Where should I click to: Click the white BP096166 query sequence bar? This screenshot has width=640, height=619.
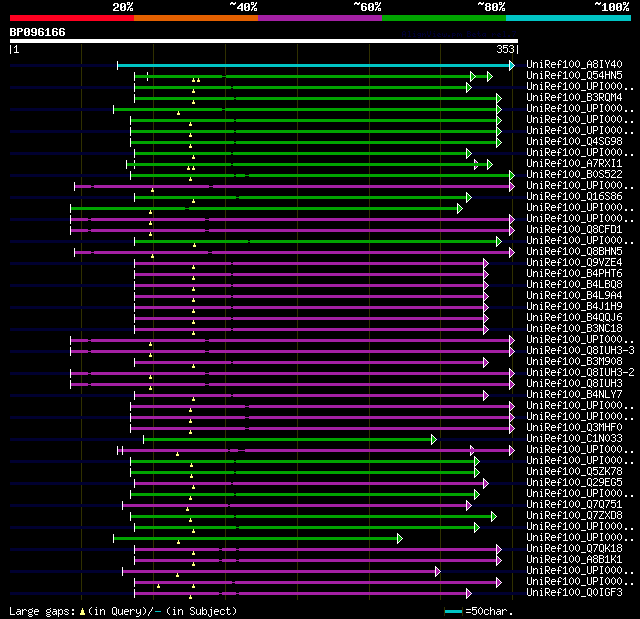point(264,41)
